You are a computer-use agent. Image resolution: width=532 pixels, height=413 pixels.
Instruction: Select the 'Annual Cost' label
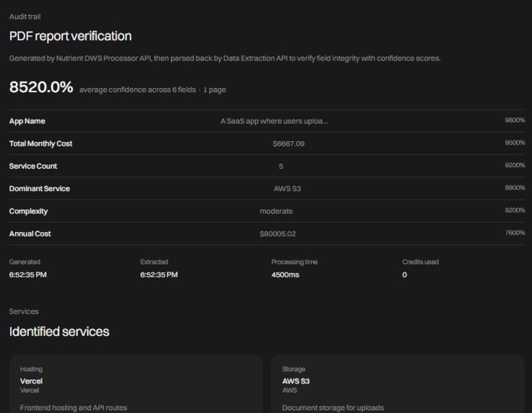[x=30, y=234]
